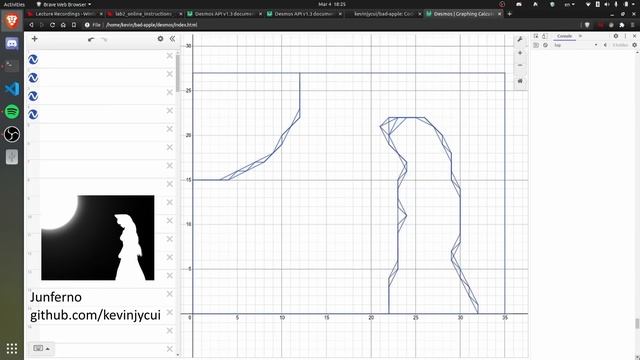Screen dimensions: 640x360
Task: Open the expression list settings gear
Action: (x=160, y=39)
